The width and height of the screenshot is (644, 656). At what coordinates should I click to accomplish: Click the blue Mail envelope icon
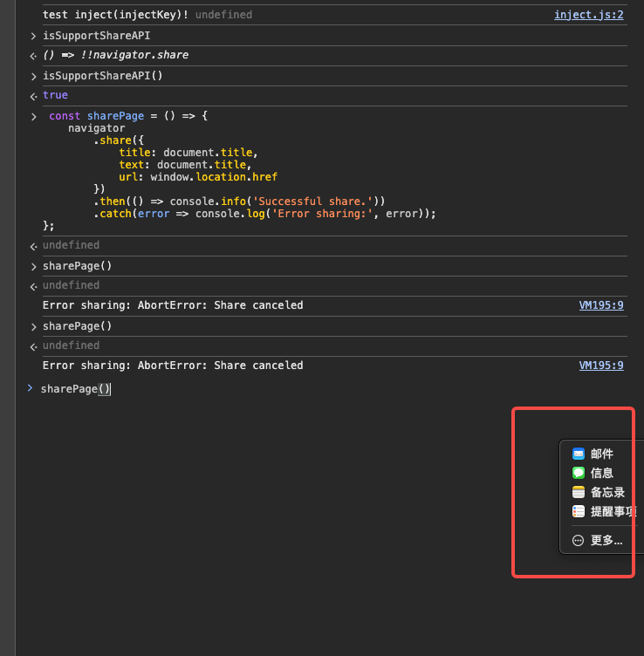(x=578, y=454)
